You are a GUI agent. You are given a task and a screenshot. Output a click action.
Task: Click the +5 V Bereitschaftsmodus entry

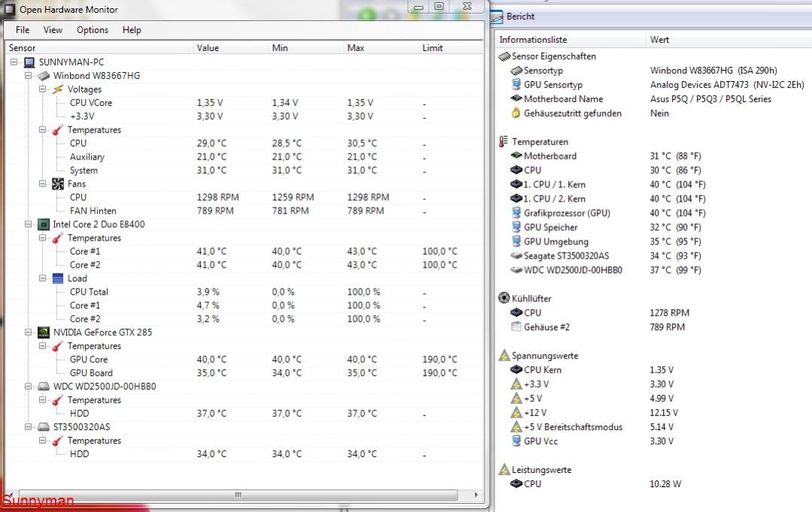[x=573, y=427]
